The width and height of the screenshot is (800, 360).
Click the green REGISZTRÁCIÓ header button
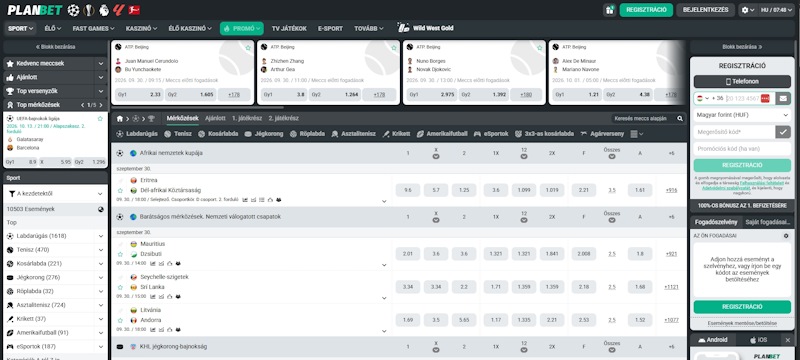pyautogui.click(x=646, y=10)
